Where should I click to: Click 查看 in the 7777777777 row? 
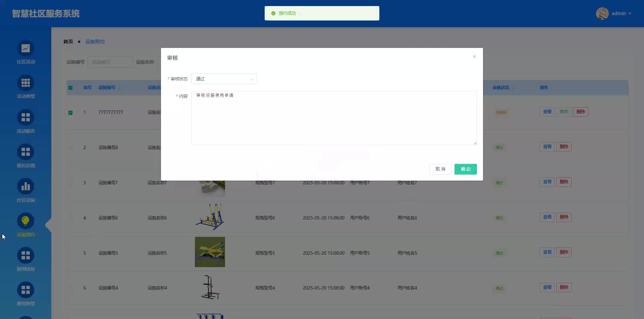tap(547, 112)
